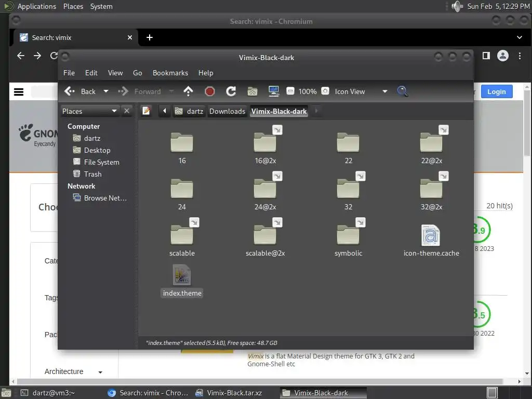Viewport: 532px width, 399px height.
Task: Go back with the Back arrow
Action: pyautogui.click(x=80, y=91)
